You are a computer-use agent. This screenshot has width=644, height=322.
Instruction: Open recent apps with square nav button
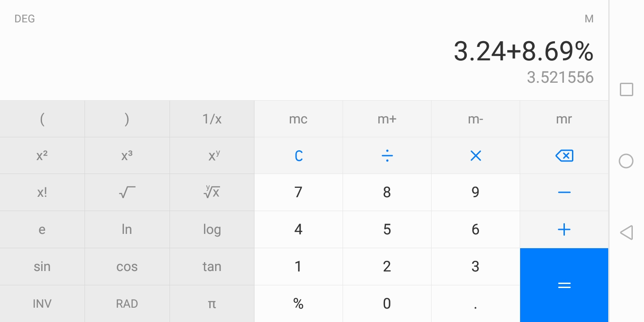[x=626, y=89]
